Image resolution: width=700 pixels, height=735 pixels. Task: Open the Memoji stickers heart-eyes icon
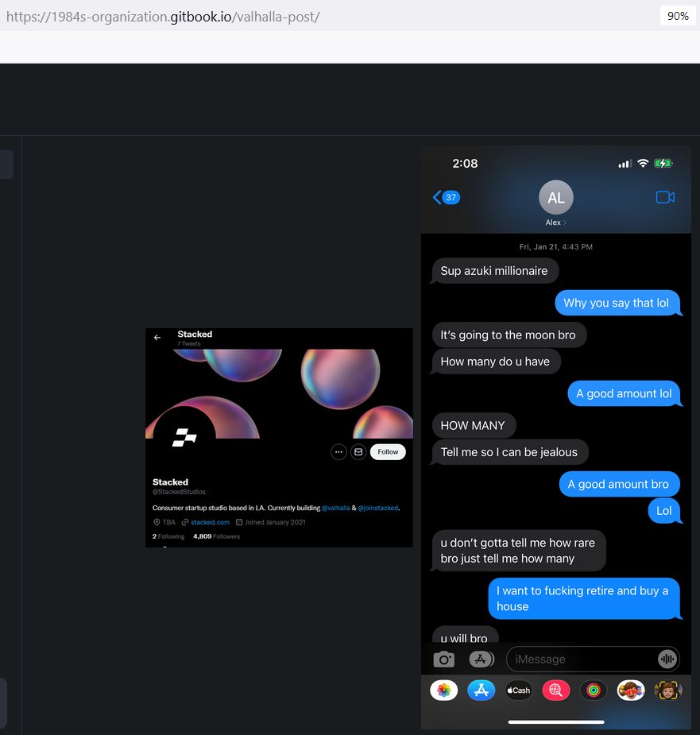pyautogui.click(x=631, y=690)
